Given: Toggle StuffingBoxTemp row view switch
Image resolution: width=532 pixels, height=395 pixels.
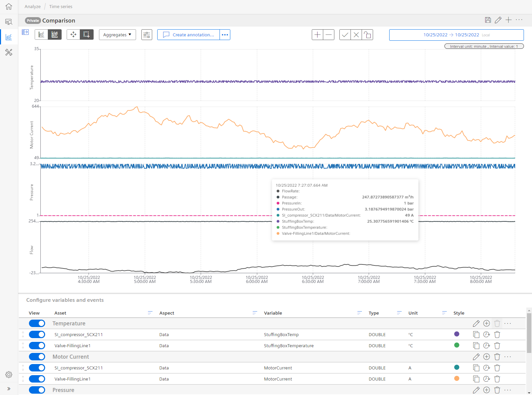Looking at the screenshot, I should point(37,334).
